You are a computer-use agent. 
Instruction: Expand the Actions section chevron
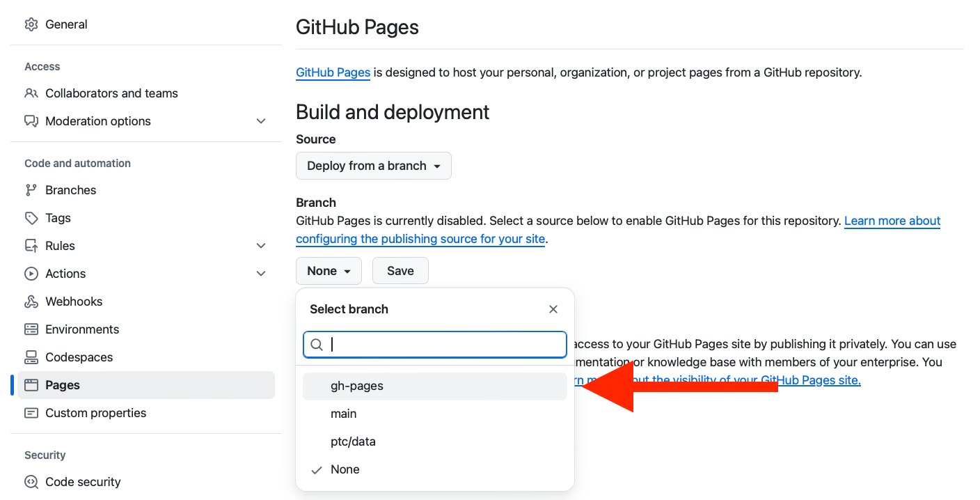click(x=261, y=274)
